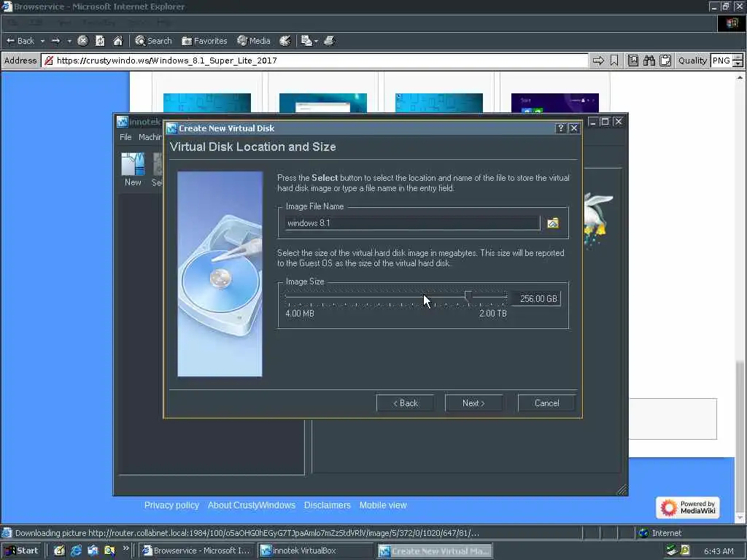
Task: Open the About CrustyWindows link
Action: pos(252,505)
